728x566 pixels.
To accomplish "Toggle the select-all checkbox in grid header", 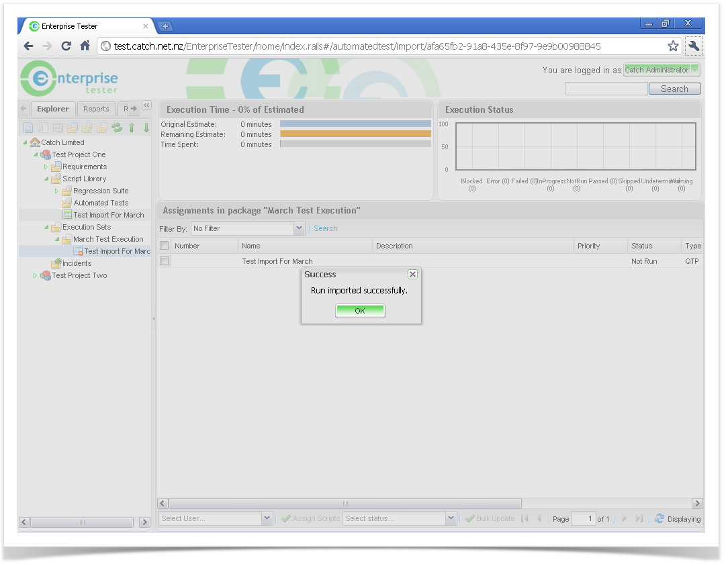I will pos(165,246).
